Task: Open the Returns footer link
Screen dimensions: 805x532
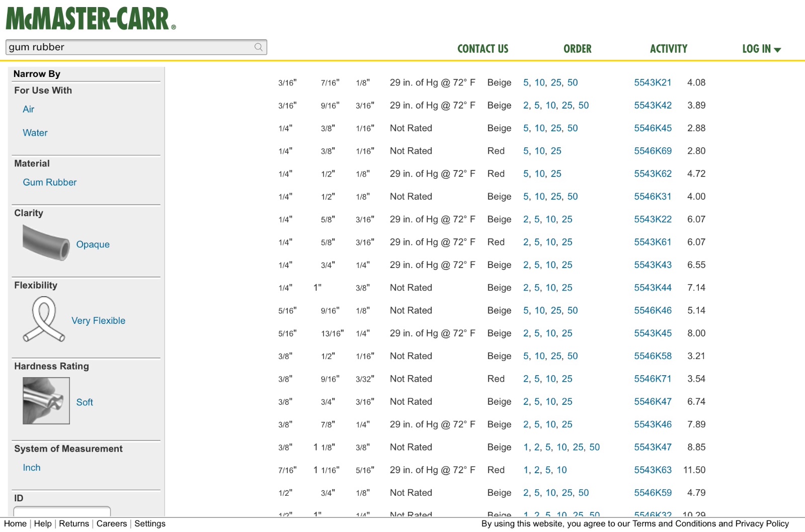Action: 74,523
